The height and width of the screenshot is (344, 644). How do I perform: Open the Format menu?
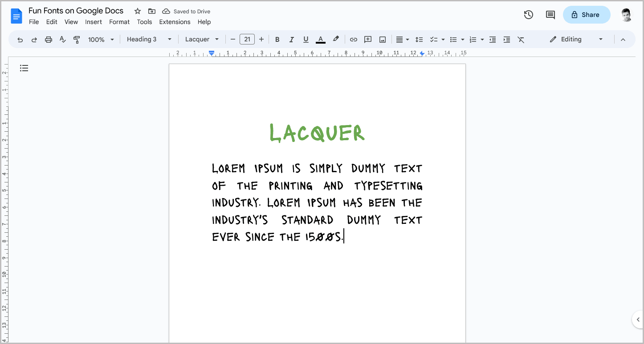pyautogui.click(x=119, y=22)
